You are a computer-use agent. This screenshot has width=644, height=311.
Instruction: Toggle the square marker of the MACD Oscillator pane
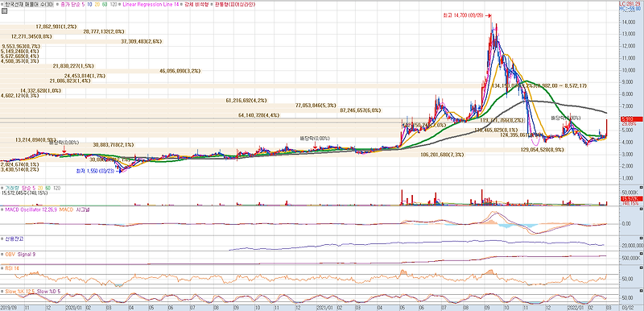tap(2, 209)
